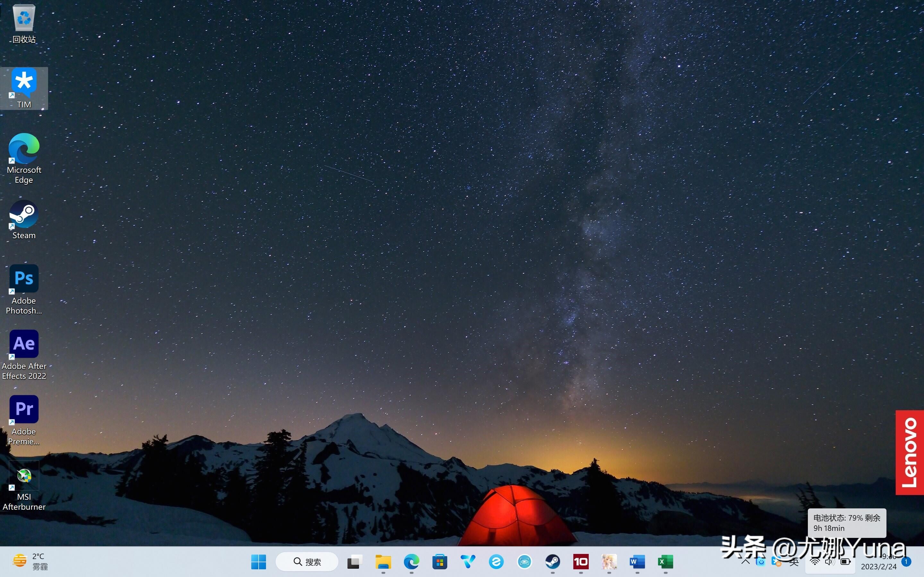The width and height of the screenshot is (924, 577).
Task: Open the Windows Start menu
Action: 259,562
